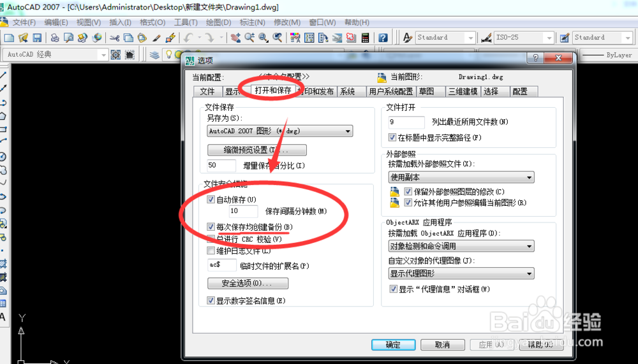Open the Sheet Set Manager icon

[x=337, y=38]
